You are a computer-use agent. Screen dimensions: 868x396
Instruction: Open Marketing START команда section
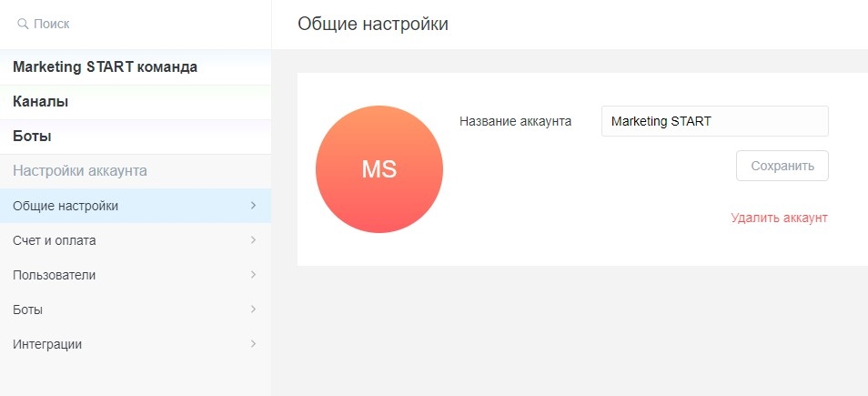point(105,67)
